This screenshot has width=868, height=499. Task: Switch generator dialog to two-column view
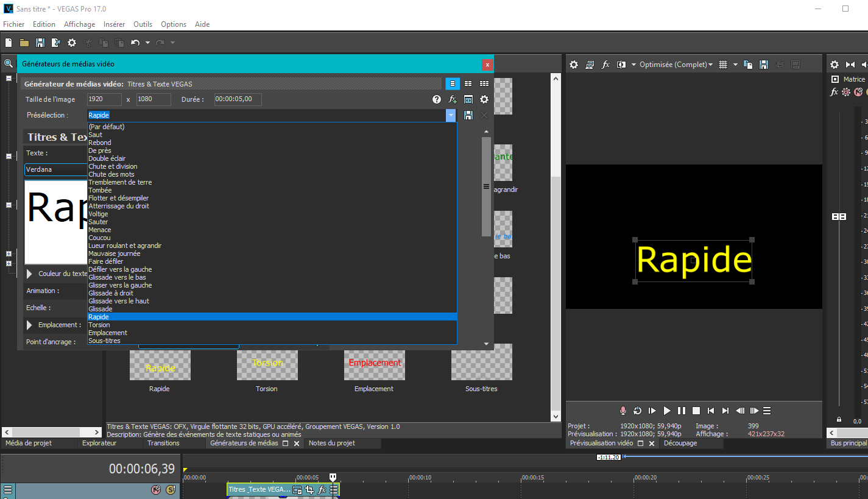click(x=468, y=83)
